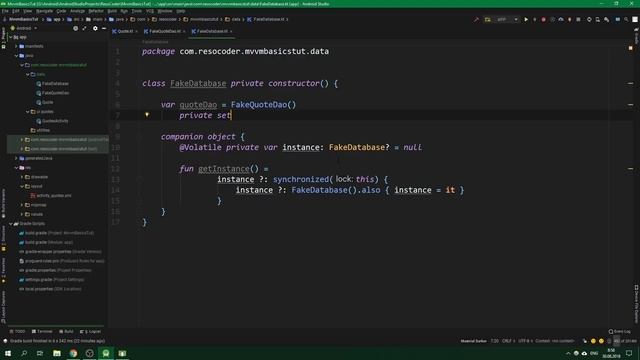The width and height of the screenshot is (640, 360).
Task: Open the AVD Manager icon
Action: click(598, 19)
